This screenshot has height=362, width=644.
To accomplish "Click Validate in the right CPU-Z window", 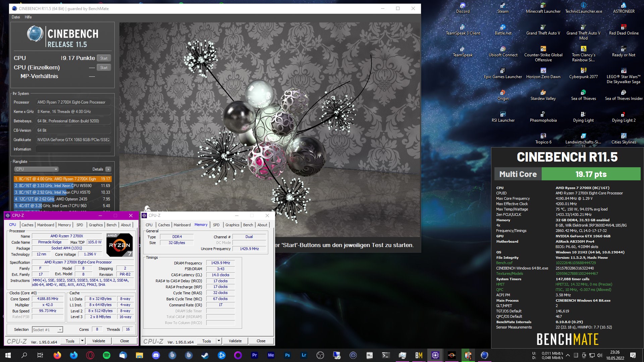I will (x=235, y=341).
